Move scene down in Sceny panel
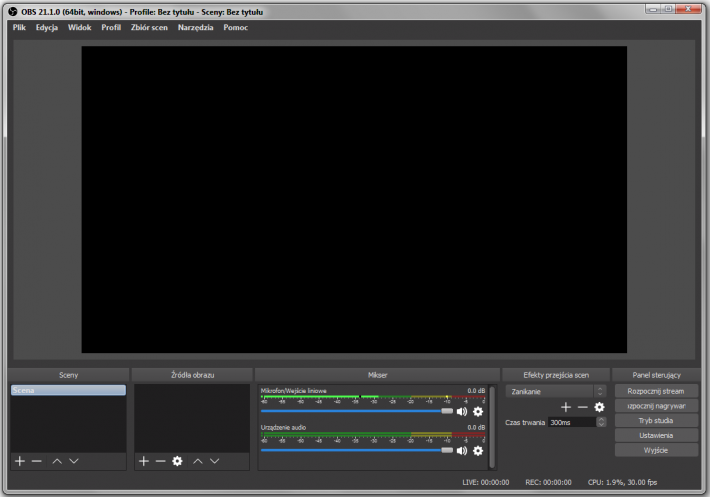This screenshot has height=497, width=710. (x=74, y=461)
